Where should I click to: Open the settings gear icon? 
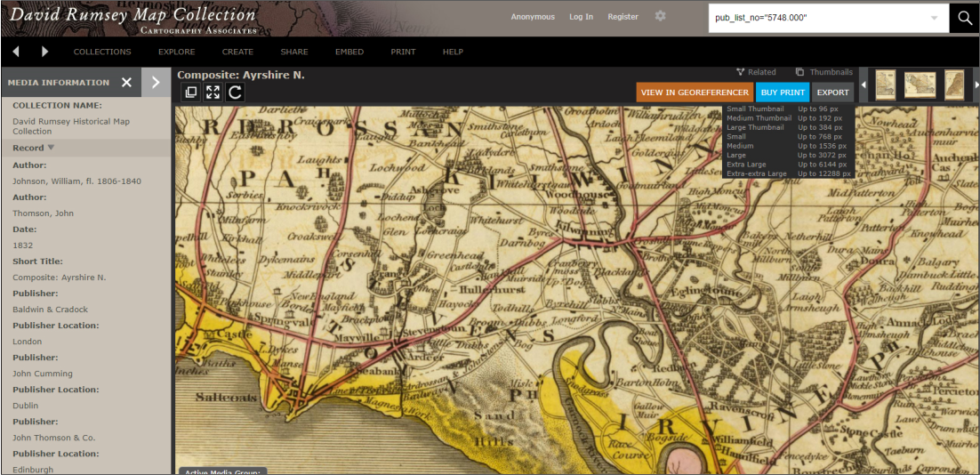click(661, 16)
